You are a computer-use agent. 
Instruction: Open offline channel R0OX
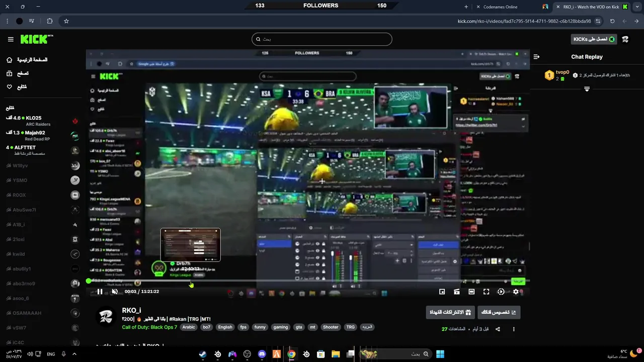[42, 195]
